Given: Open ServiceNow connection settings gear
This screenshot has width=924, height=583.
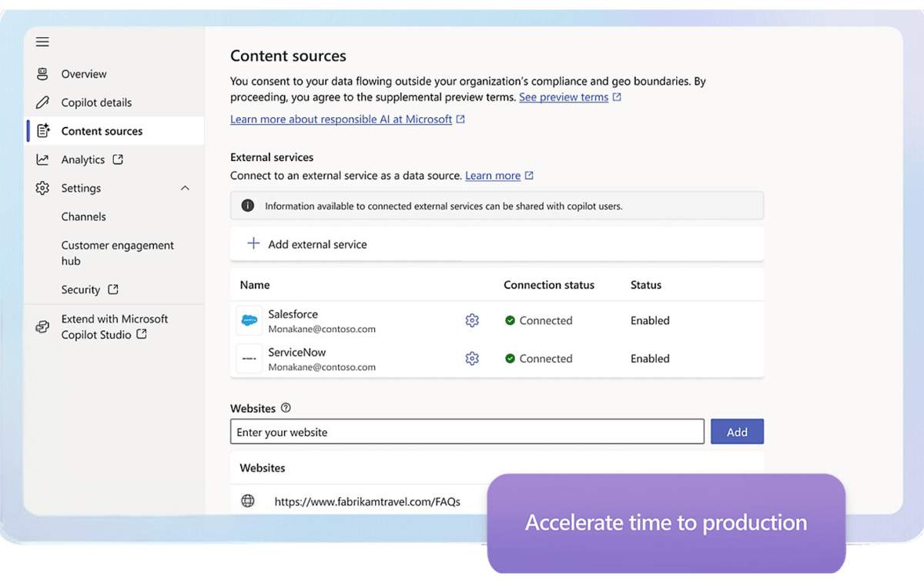Looking at the screenshot, I should [x=472, y=358].
